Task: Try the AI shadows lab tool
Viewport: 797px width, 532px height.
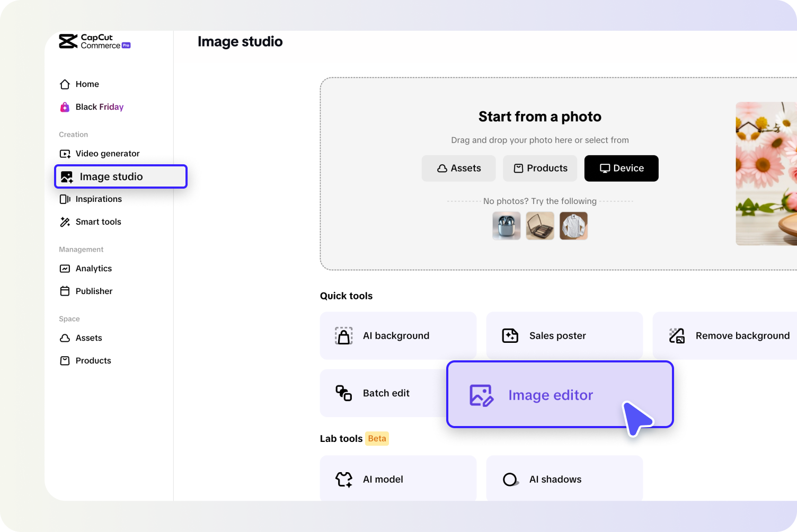Action: [x=555, y=479]
